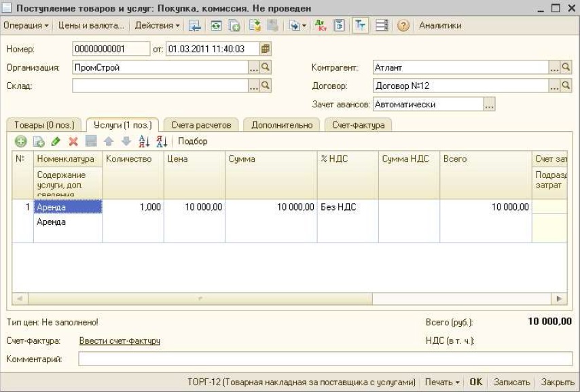Open the Печать dropdown menu
The width and height of the screenshot is (580, 392).
coord(442,382)
